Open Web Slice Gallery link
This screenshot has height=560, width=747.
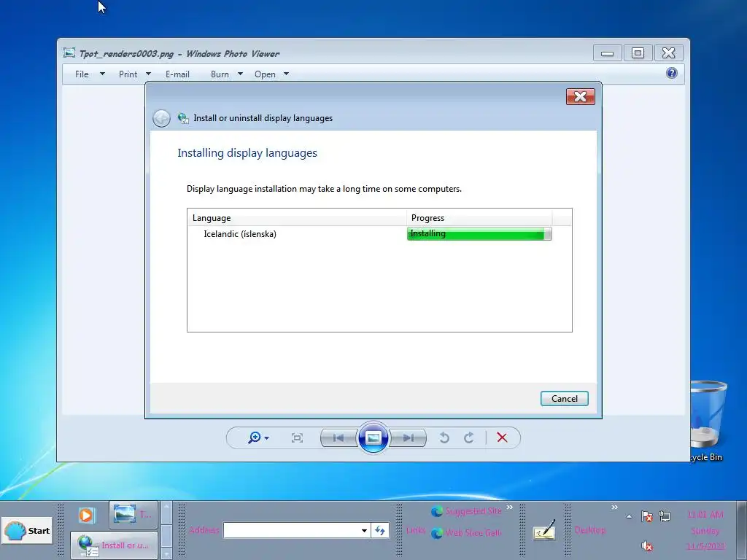point(466,533)
